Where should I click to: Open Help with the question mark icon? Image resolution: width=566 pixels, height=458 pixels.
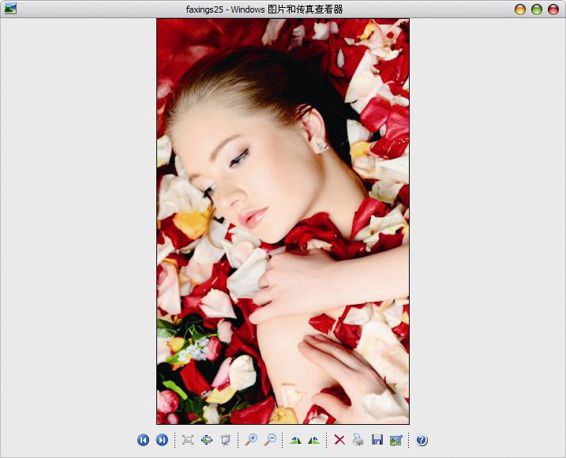422,440
